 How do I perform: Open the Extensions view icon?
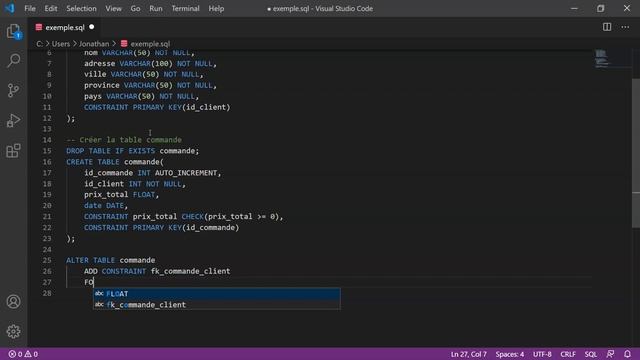coord(13,151)
